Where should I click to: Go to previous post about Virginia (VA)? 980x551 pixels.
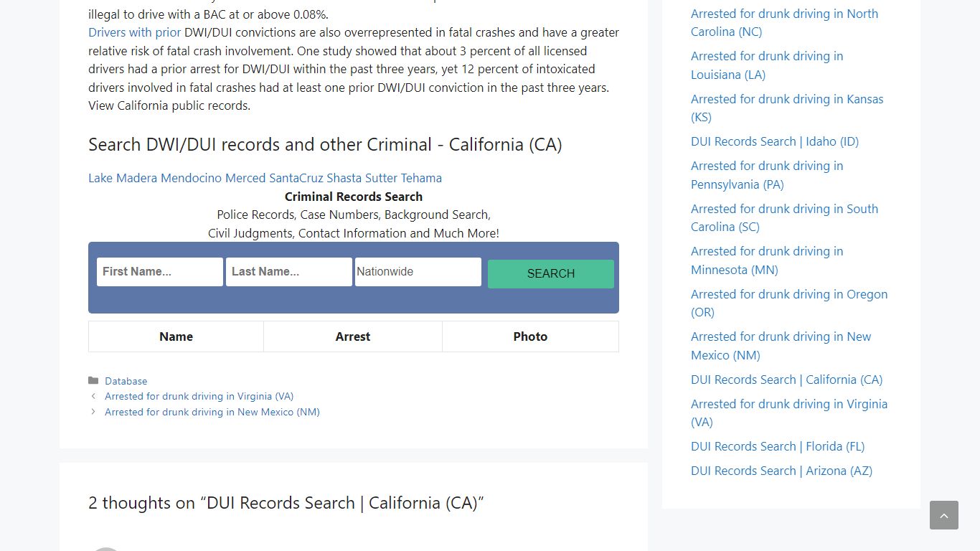(x=199, y=396)
